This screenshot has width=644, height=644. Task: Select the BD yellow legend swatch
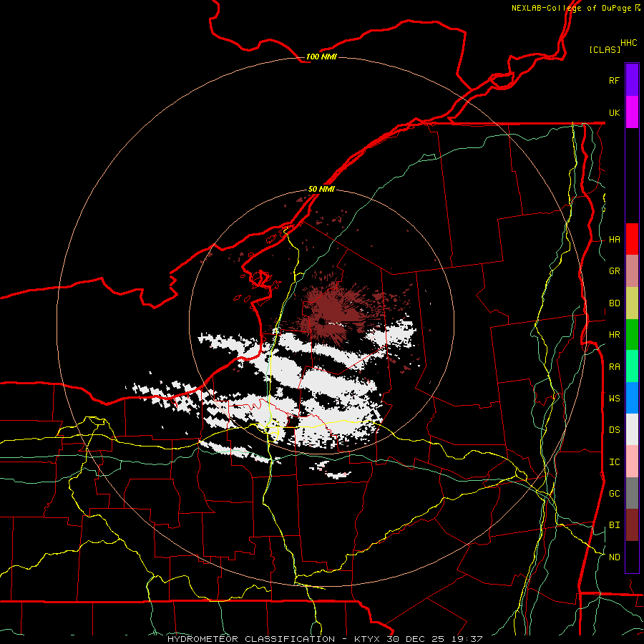point(632,303)
